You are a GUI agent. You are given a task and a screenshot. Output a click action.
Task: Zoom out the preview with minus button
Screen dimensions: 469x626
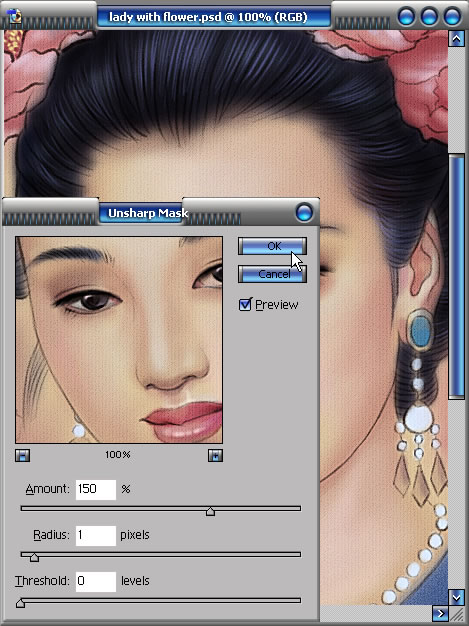point(22,455)
